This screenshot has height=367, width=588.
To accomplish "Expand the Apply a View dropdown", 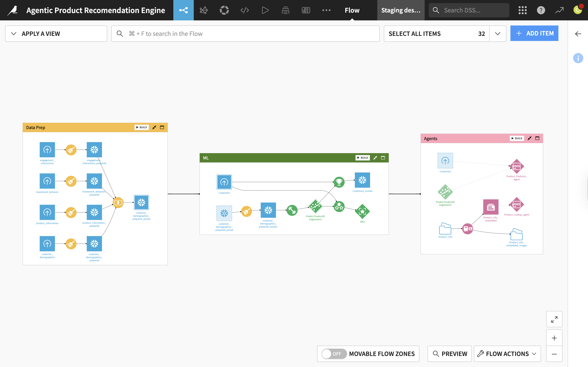I will [x=56, y=34].
